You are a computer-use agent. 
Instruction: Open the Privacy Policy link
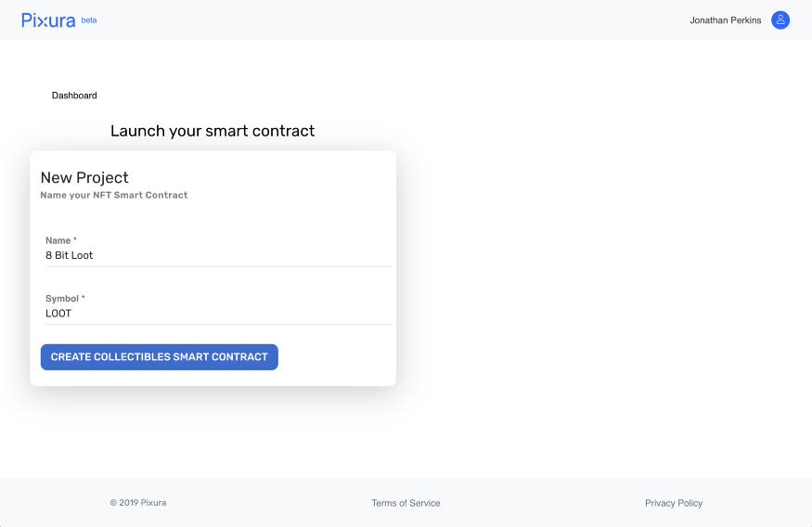pos(674,503)
